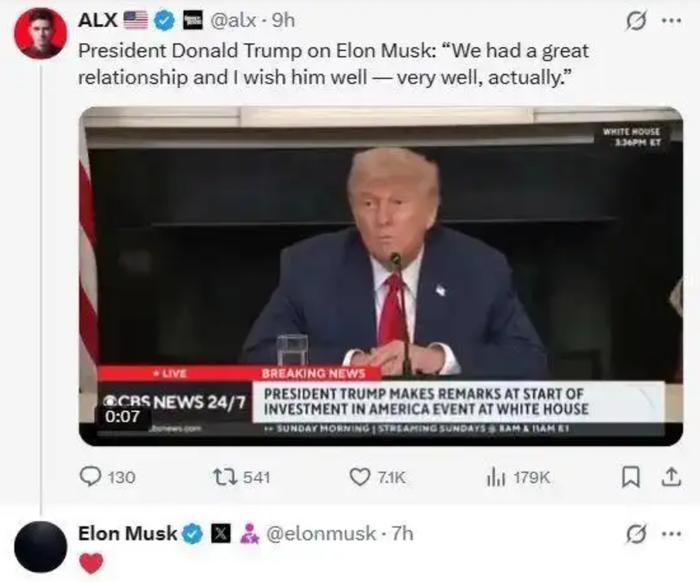Bookmark ALX's post
This screenshot has height=582, width=700.
click(631, 477)
